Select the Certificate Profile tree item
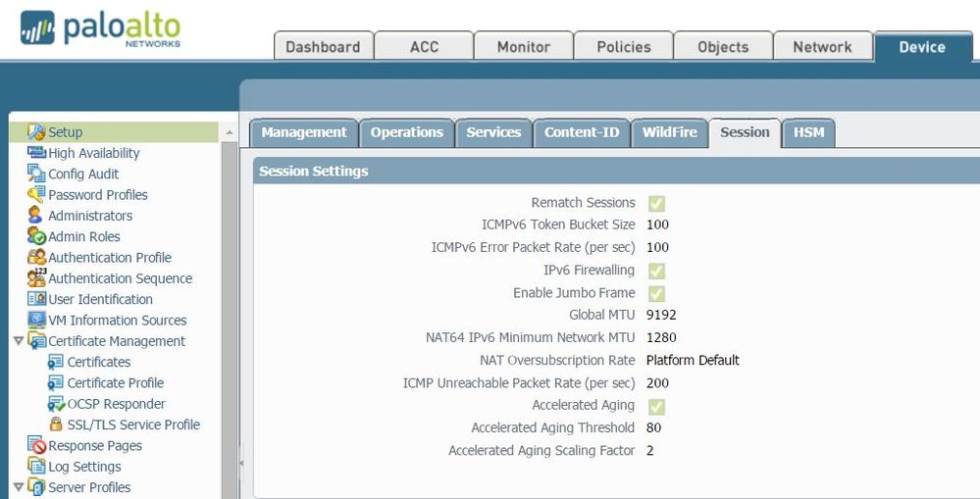The width and height of the screenshot is (980, 499). point(115,382)
